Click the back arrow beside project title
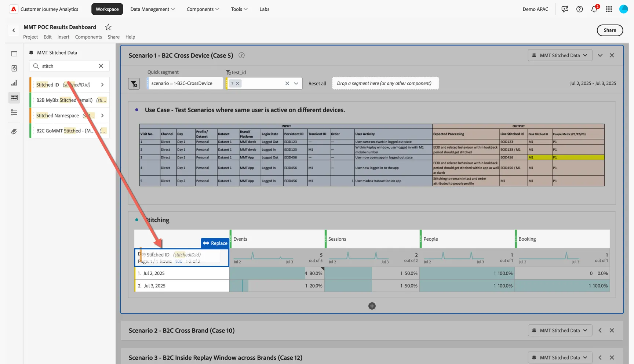This screenshot has width=634, height=364. 14,30
